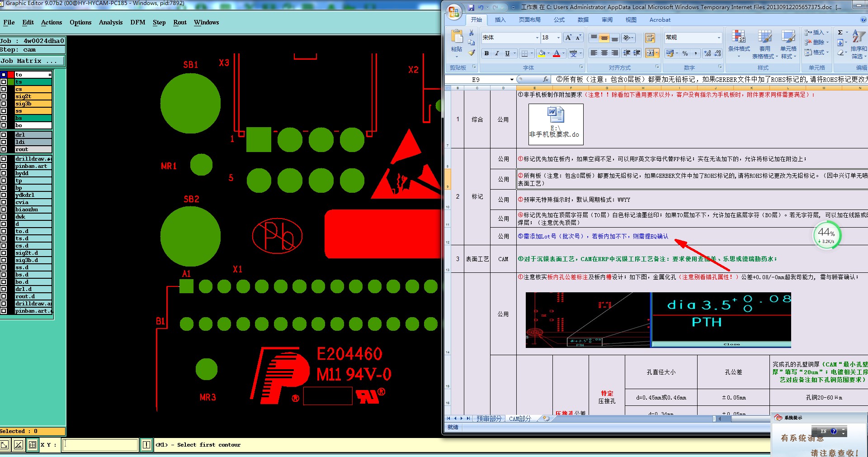Click the Excel help question mark icon

pos(863,20)
